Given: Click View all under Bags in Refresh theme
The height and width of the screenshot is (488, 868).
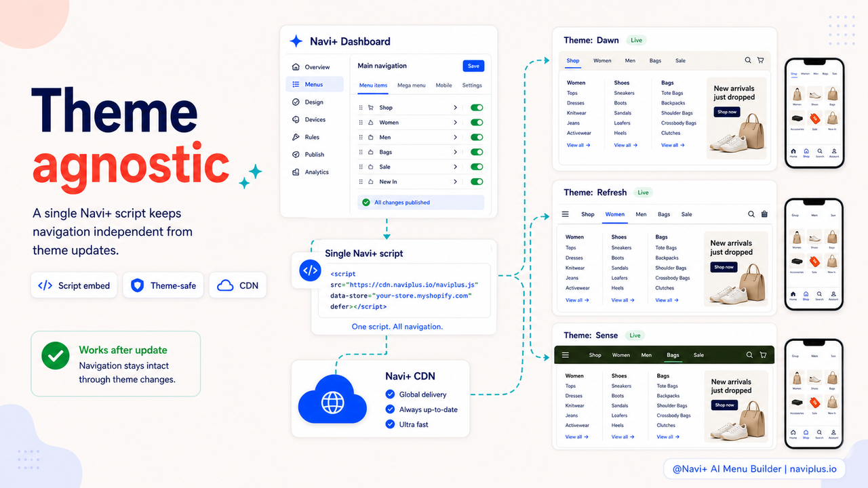Looking at the screenshot, I should pos(667,300).
